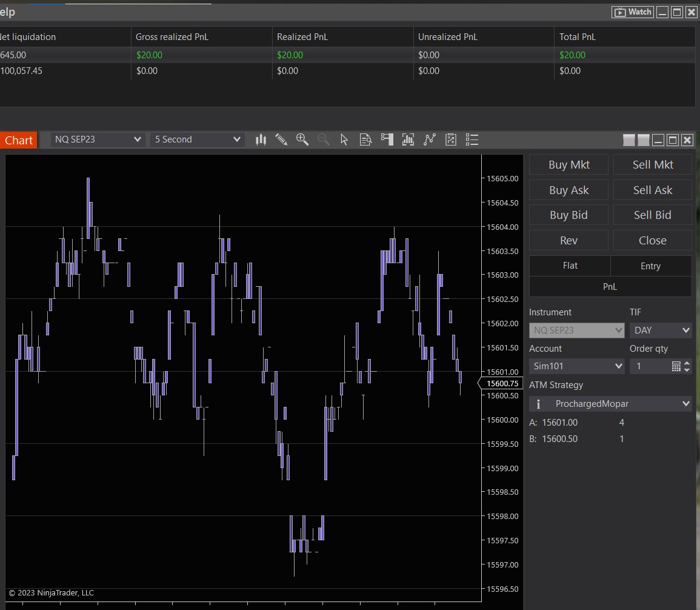Expand the 5 Second interval dropdown
The width and height of the screenshot is (700, 610).
coord(198,139)
